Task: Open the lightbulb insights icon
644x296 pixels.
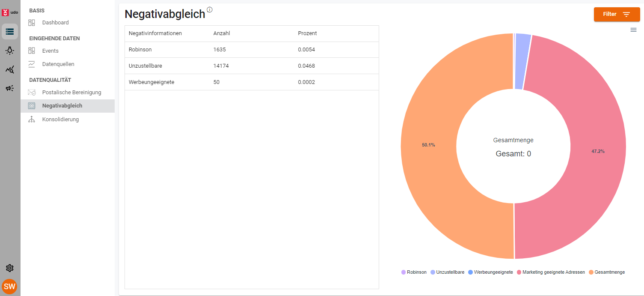Action: click(10, 51)
